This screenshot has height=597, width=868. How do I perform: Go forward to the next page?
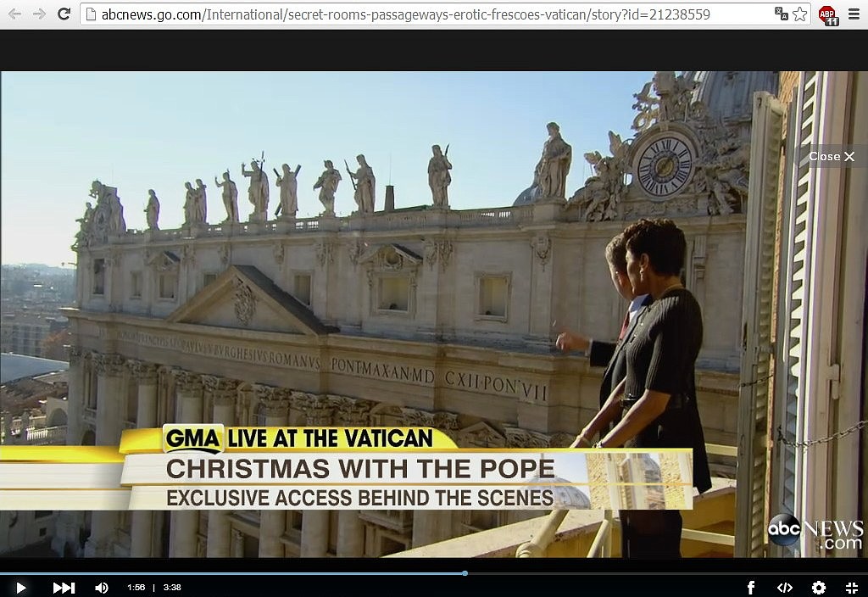(x=39, y=14)
